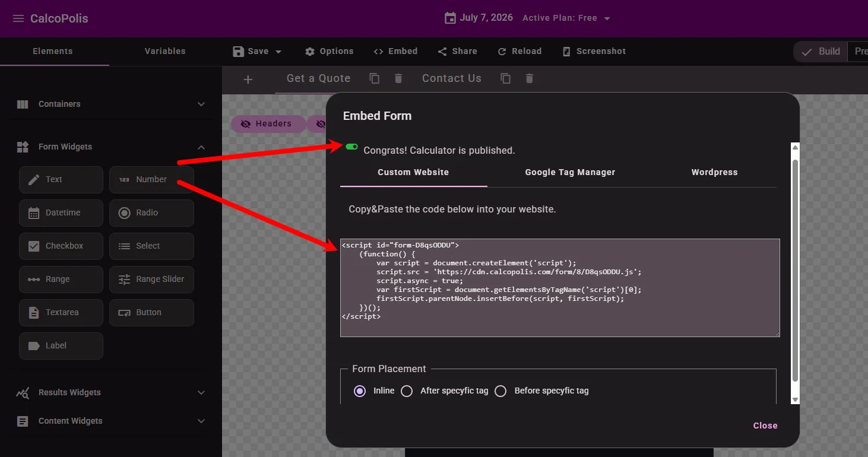The height and width of the screenshot is (457, 868).
Task: Select the Google Tag Manager tab
Action: pyautogui.click(x=570, y=172)
